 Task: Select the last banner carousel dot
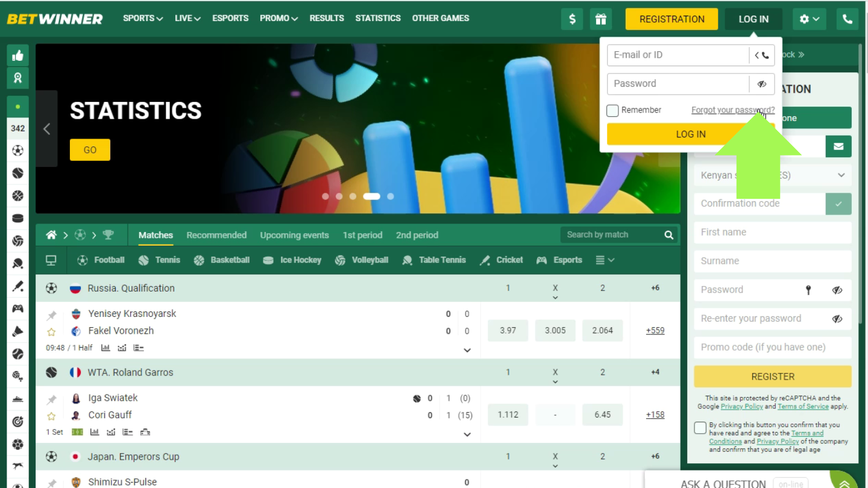coord(391,196)
